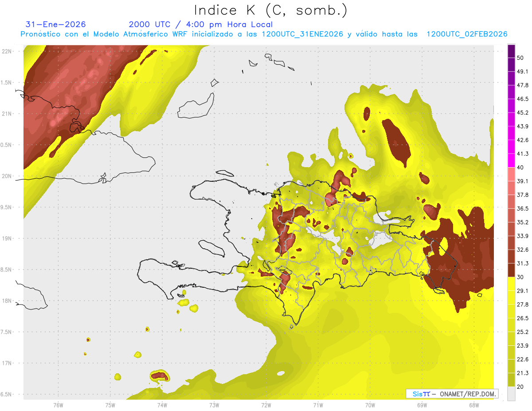Image resolution: width=532 pixels, height=411 pixels.
Task: Click the legend value "50"
Action: click(520, 58)
